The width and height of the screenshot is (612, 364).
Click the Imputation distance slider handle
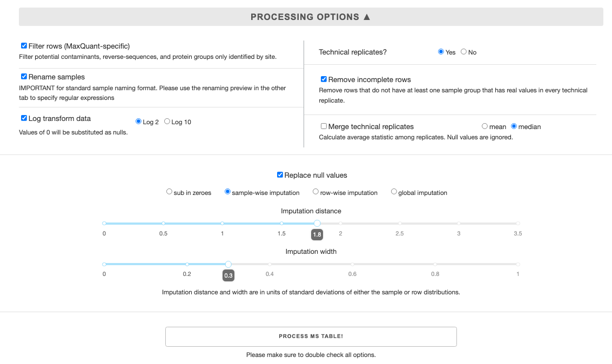click(317, 223)
